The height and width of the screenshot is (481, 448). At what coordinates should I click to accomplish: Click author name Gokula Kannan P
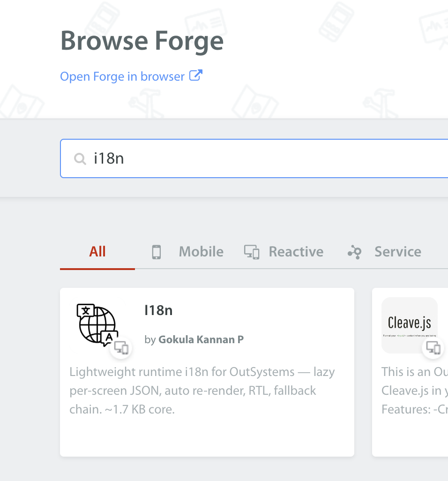pos(201,339)
